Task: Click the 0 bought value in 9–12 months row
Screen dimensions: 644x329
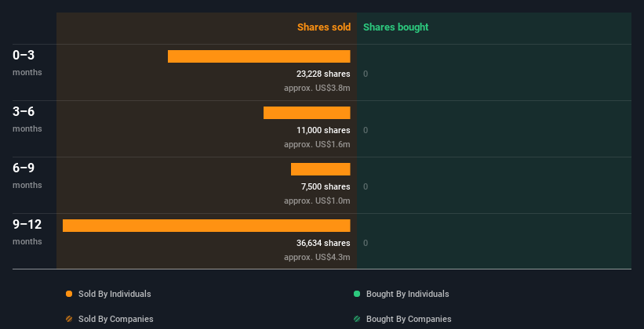Action: click(x=366, y=244)
